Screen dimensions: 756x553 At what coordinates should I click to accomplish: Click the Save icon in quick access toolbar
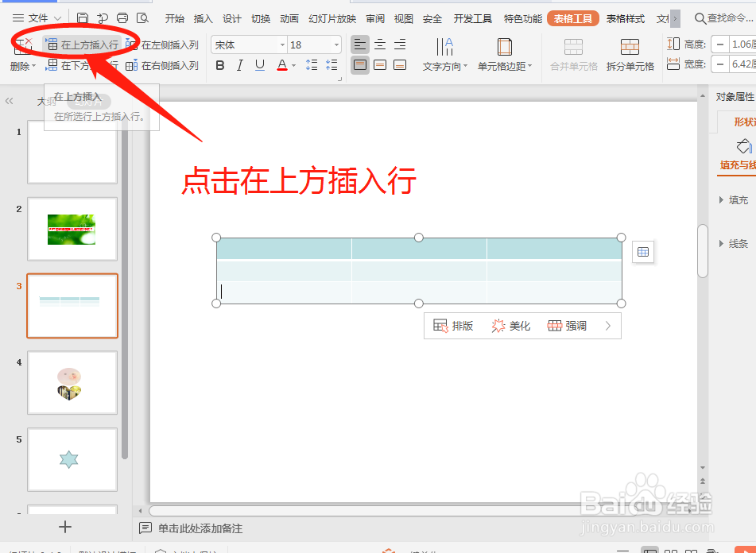[x=83, y=18]
